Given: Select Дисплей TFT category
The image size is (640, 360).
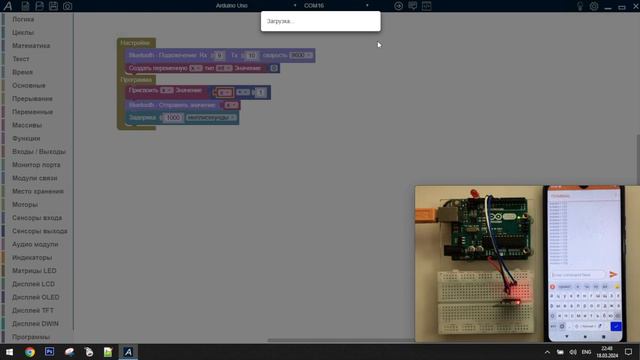Looking at the screenshot, I should click(33, 310).
